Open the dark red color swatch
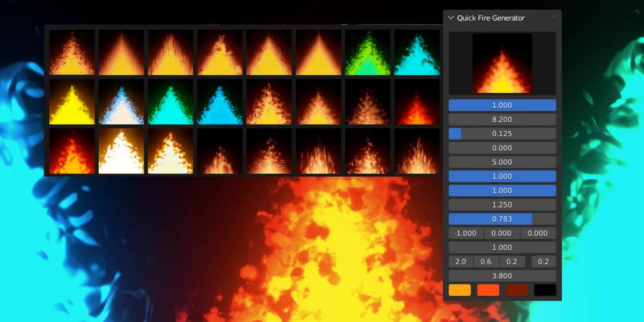644x322 pixels. coord(516,290)
